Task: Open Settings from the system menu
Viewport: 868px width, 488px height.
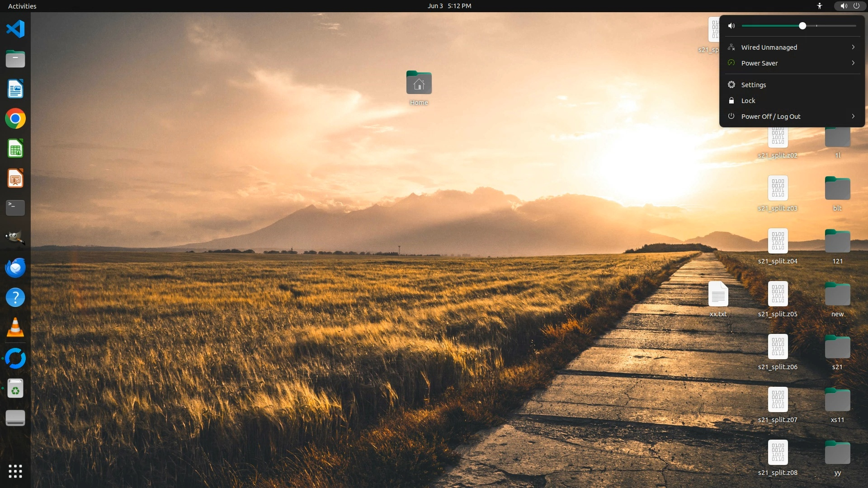Action: [753, 85]
